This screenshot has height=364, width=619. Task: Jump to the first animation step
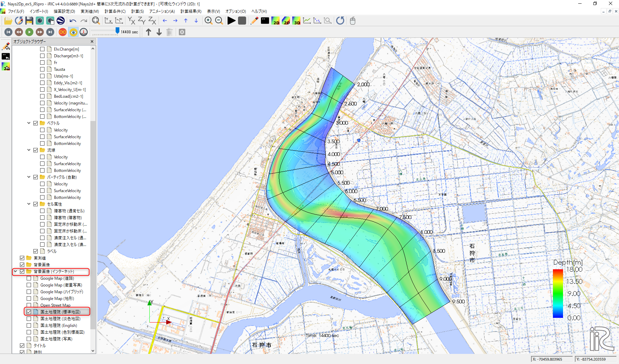pos(8,32)
